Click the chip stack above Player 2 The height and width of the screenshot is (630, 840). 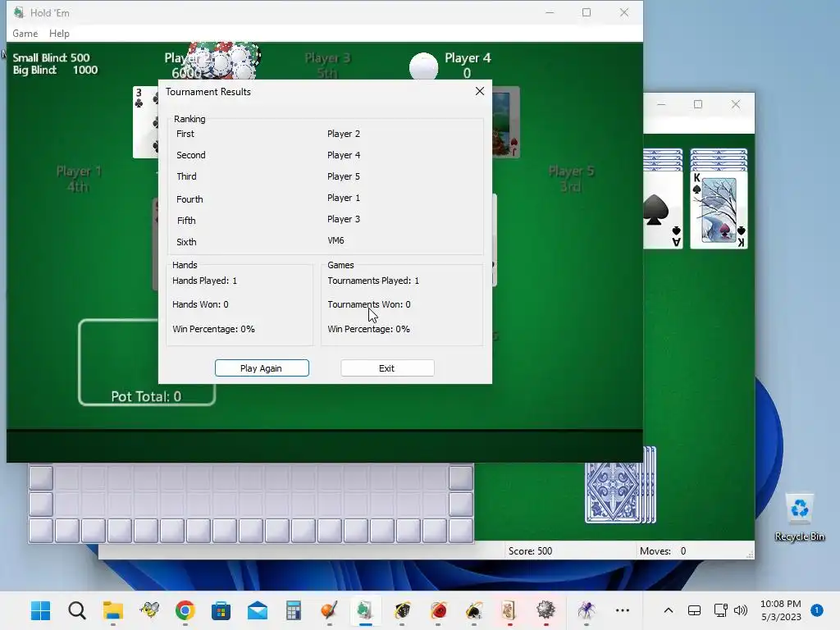coord(225,60)
